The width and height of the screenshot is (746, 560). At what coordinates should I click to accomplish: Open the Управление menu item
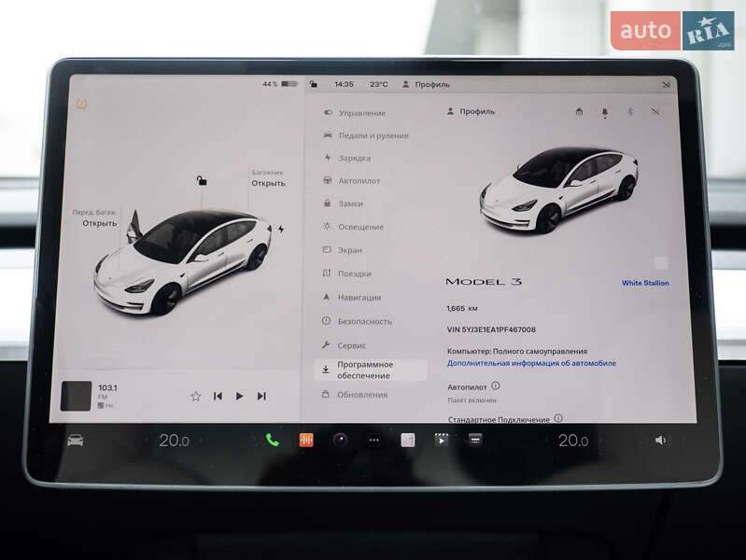click(355, 113)
